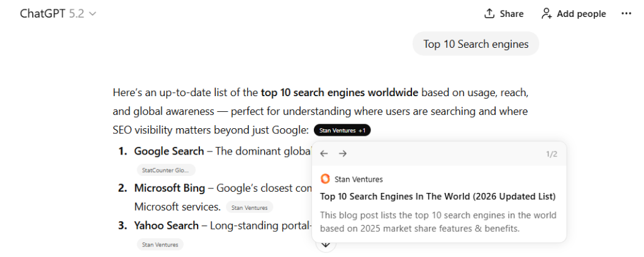The height and width of the screenshot is (257, 644).
Task: Click the Share upload icon
Action: (489, 14)
